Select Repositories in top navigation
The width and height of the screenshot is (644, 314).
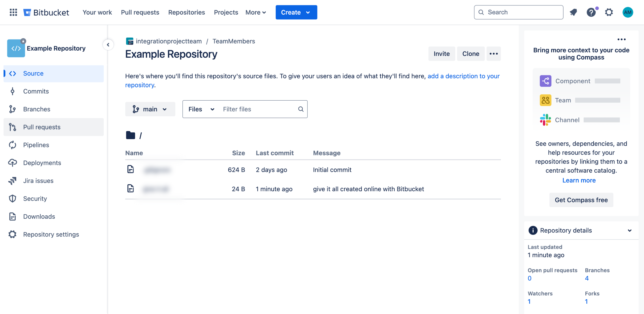click(186, 12)
